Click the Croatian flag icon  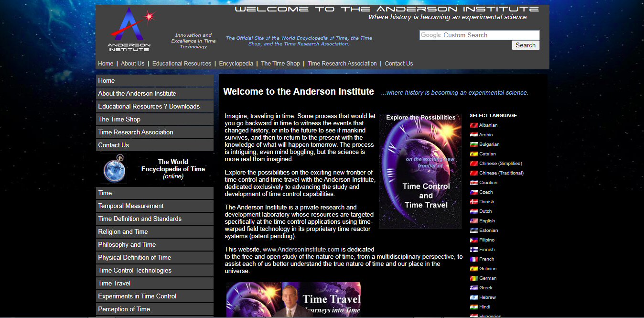(x=474, y=183)
